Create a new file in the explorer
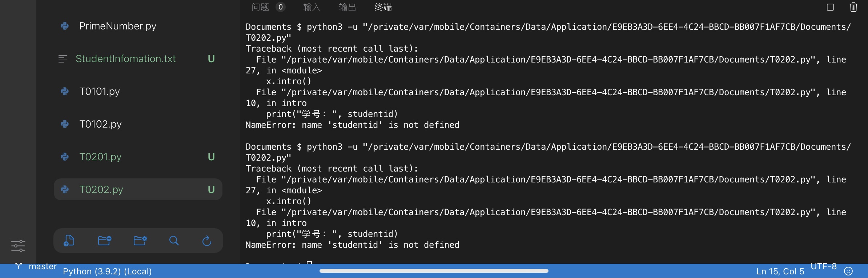The width and height of the screenshot is (868, 278). click(x=69, y=241)
